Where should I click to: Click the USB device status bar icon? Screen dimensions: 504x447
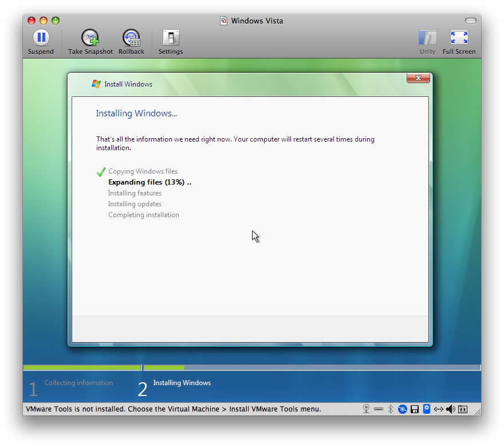coord(379,409)
